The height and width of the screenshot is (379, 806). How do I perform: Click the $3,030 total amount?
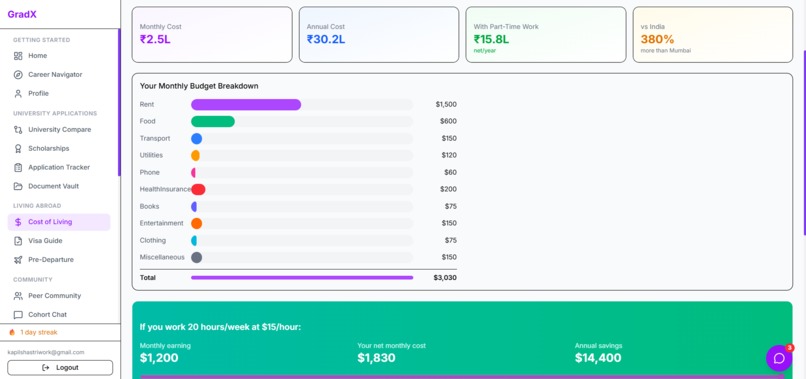pyautogui.click(x=445, y=278)
